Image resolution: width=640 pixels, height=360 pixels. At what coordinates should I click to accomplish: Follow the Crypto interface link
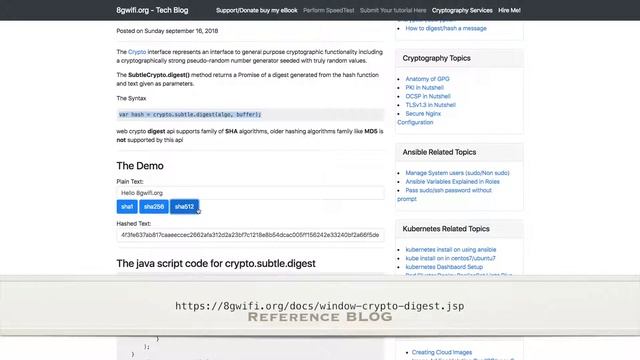pos(137,52)
